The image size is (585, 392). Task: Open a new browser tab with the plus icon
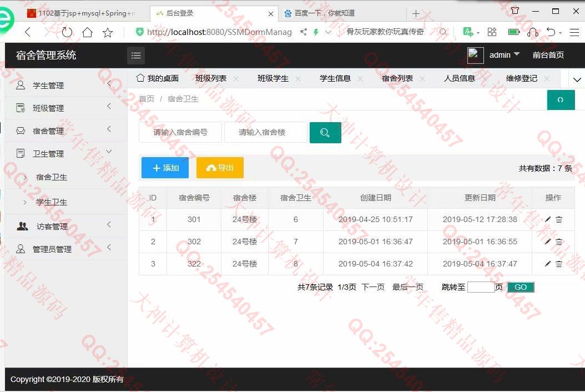coord(416,13)
